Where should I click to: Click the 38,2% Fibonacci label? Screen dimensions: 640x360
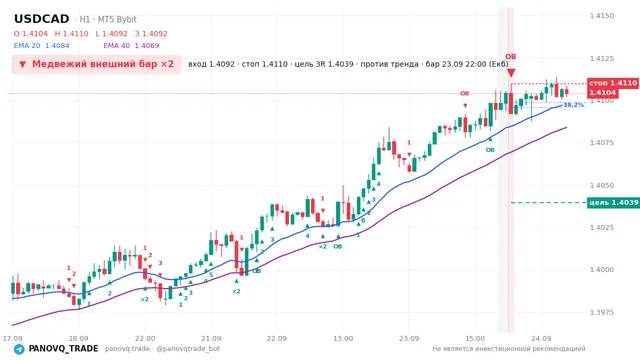click(x=573, y=105)
